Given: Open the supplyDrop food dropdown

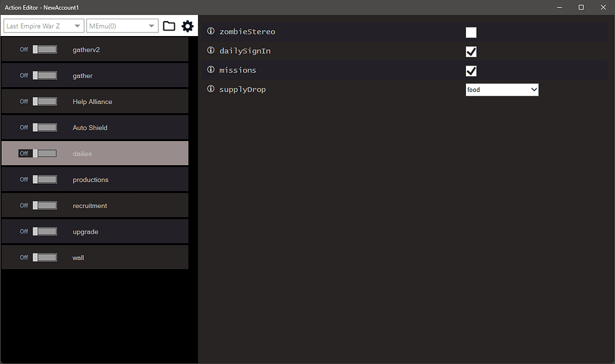Looking at the screenshot, I should [501, 89].
